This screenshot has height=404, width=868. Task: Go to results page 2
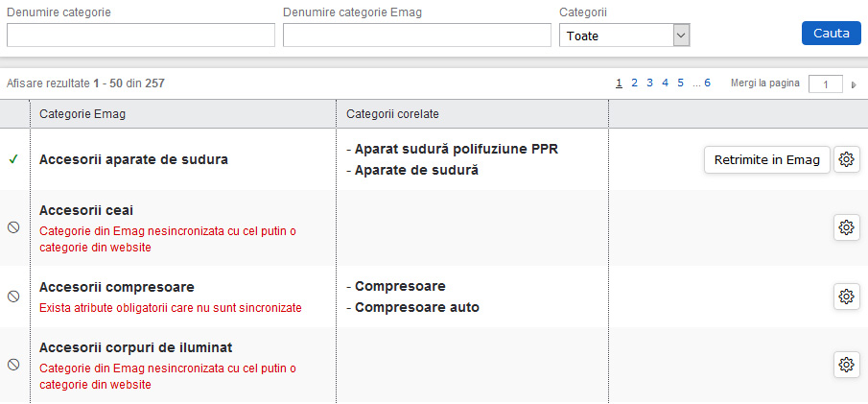635,83
